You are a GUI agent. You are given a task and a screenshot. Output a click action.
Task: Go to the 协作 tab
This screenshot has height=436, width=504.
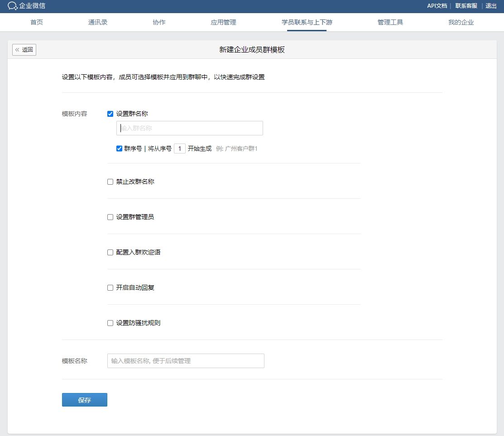click(159, 22)
